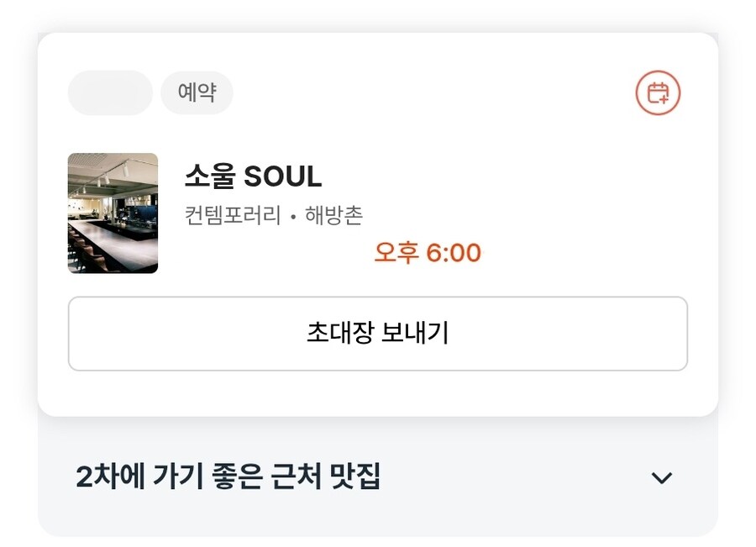Click the gray pill left of 예약
756x547 pixels.
pos(108,93)
